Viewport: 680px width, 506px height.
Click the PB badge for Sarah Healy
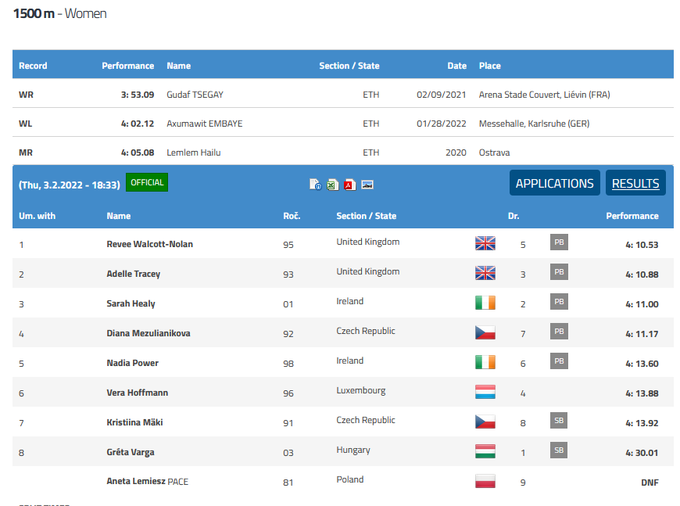[x=559, y=301]
